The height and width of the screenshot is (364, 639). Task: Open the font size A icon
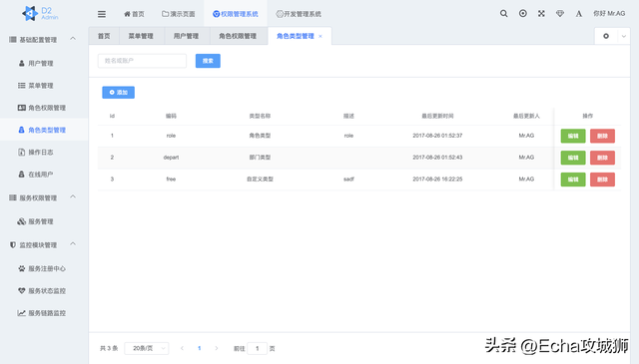pyautogui.click(x=579, y=14)
